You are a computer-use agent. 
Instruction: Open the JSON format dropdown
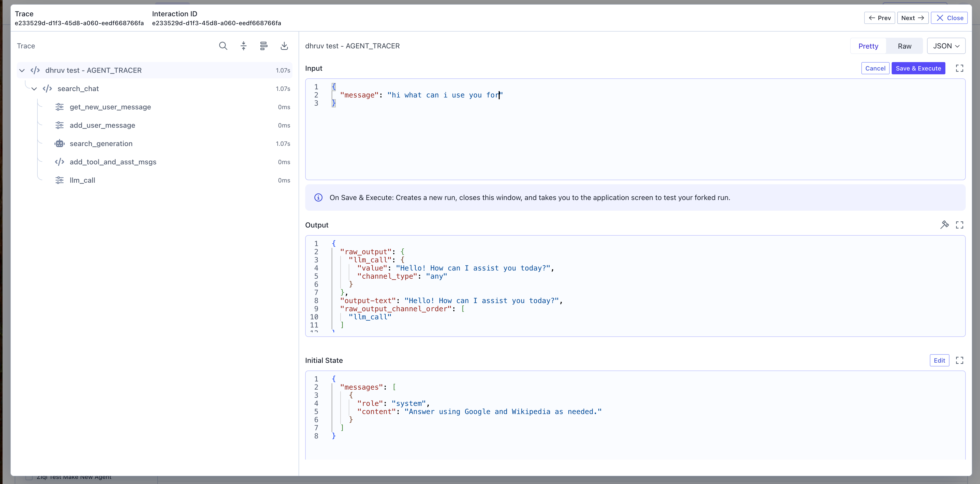coord(946,46)
